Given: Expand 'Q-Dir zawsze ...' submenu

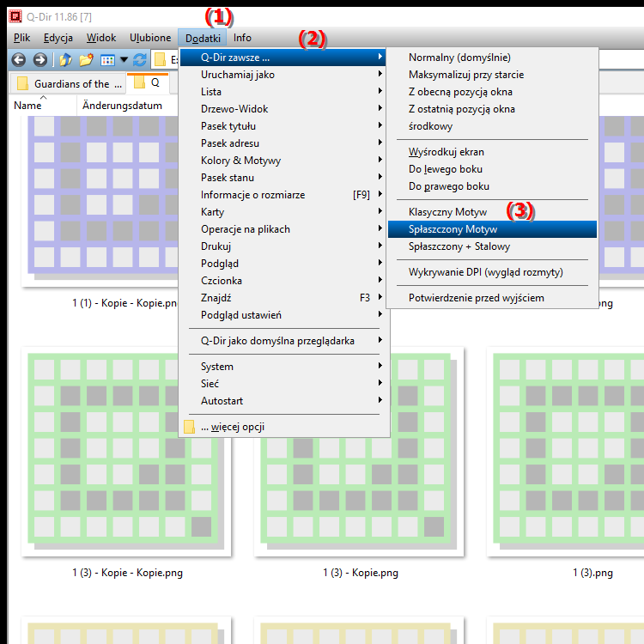Looking at the screenshot, I should point(283,58).
